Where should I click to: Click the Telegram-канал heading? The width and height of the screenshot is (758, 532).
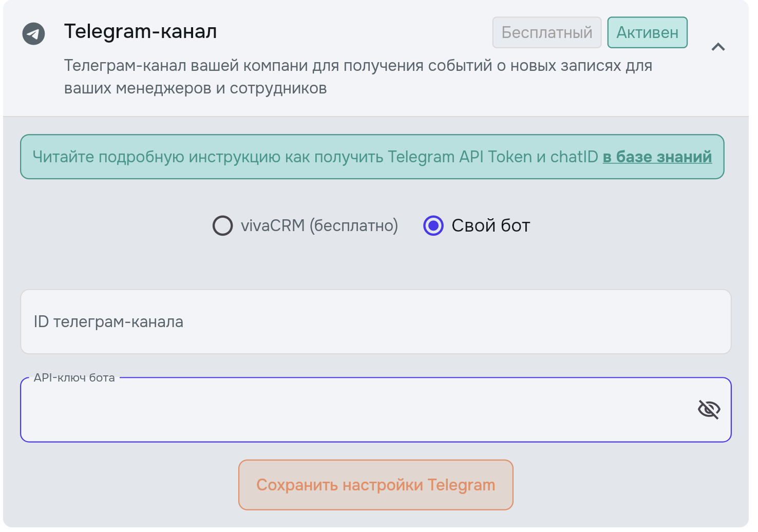(x=140, y=32)
